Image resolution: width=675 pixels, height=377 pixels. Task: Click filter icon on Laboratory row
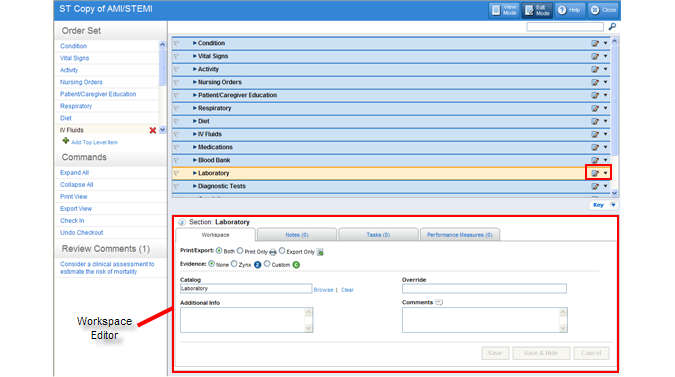pyautogui.click(x=176, y=173)
